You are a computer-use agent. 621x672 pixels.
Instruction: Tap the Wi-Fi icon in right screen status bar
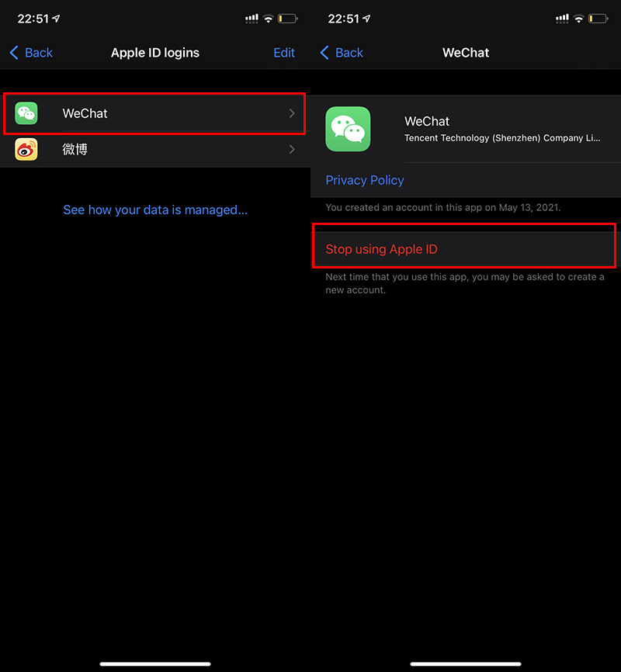(578, 19)
